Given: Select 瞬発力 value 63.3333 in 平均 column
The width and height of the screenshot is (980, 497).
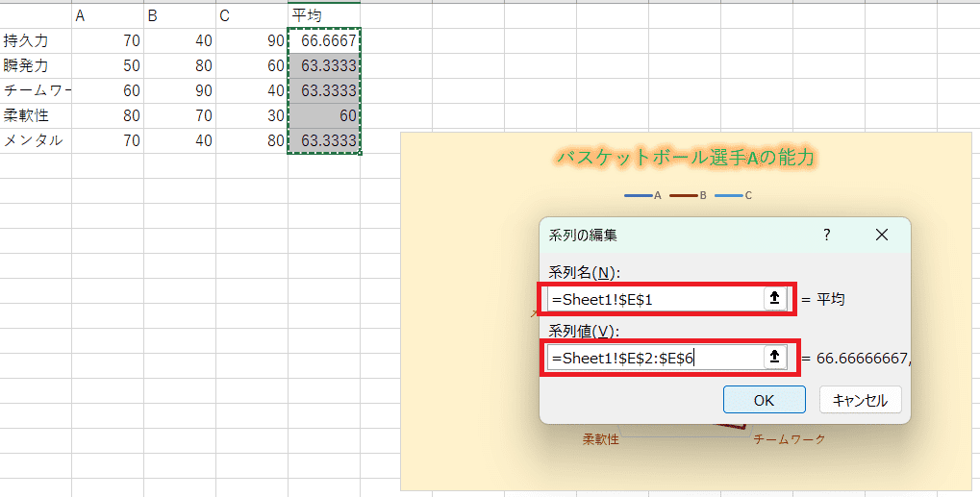Looking at the screenshot, I should [x=324, y=65].
